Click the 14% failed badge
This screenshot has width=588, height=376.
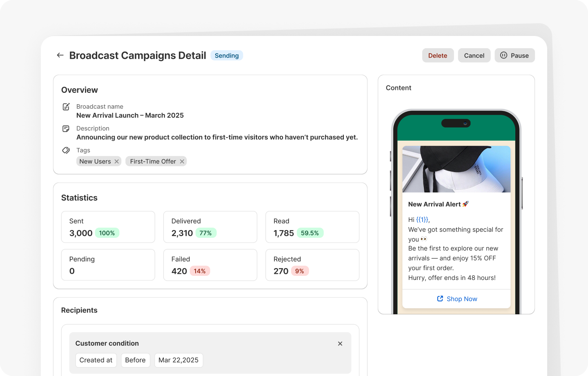[x=200, y=271]
